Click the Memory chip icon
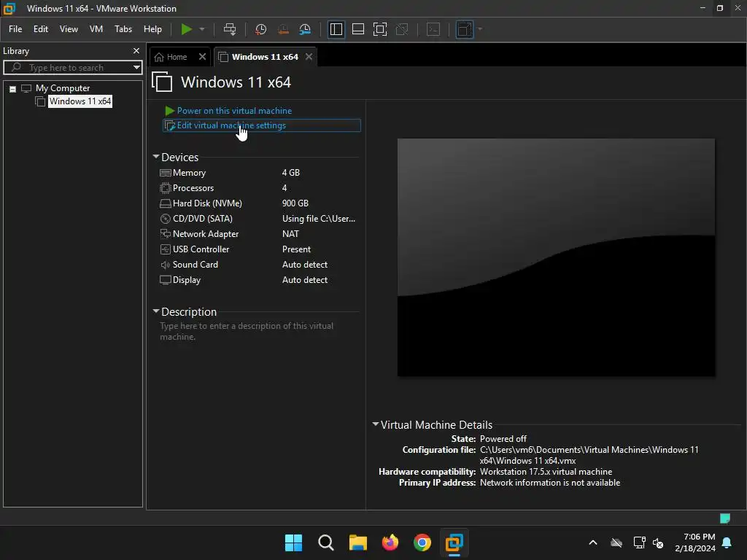 click(x=166, y=173)
